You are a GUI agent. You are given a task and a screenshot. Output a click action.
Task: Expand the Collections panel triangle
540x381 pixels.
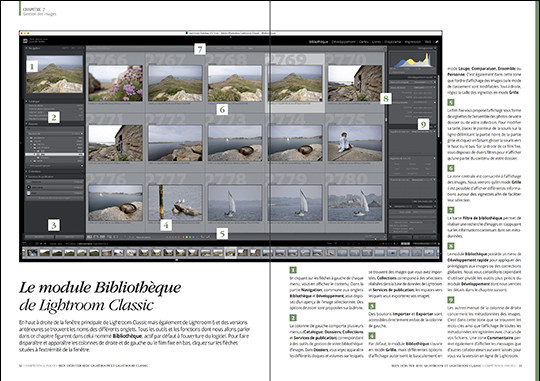[27, 172]
